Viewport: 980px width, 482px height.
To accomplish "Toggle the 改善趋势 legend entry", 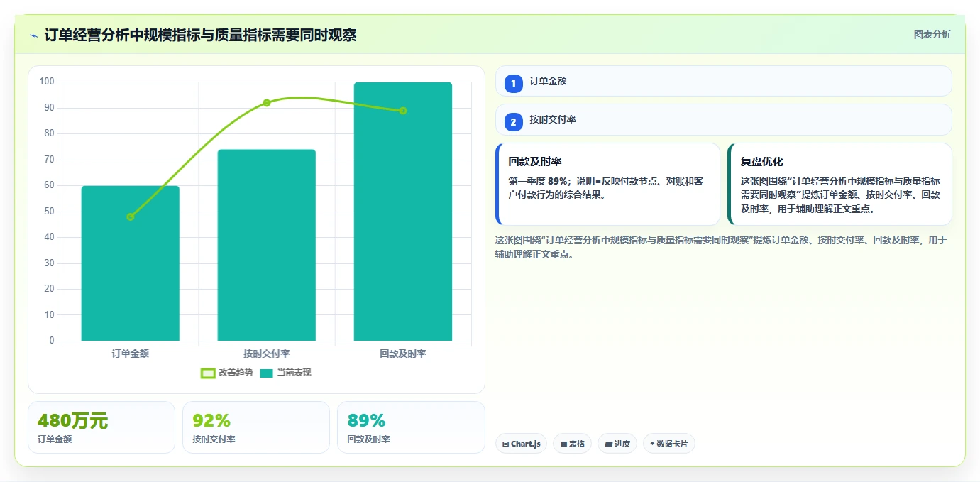I will click(x=227, y=373).
